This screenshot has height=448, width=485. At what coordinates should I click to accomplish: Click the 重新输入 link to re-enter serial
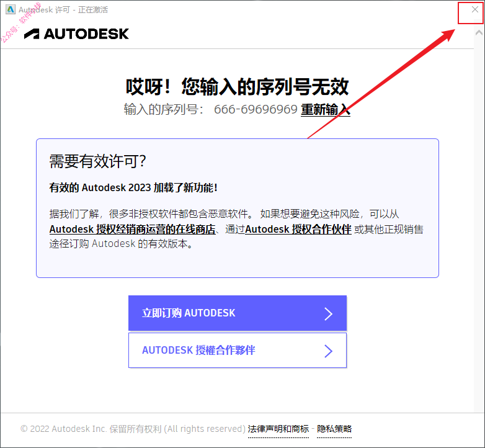(326, 110)
